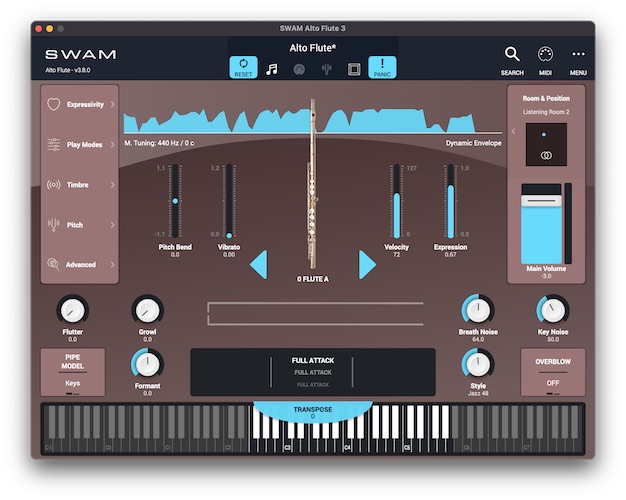Viewport: 626px width, 500px height.
Task: Click the Main Volume fader handle
Action: point(541,200)
